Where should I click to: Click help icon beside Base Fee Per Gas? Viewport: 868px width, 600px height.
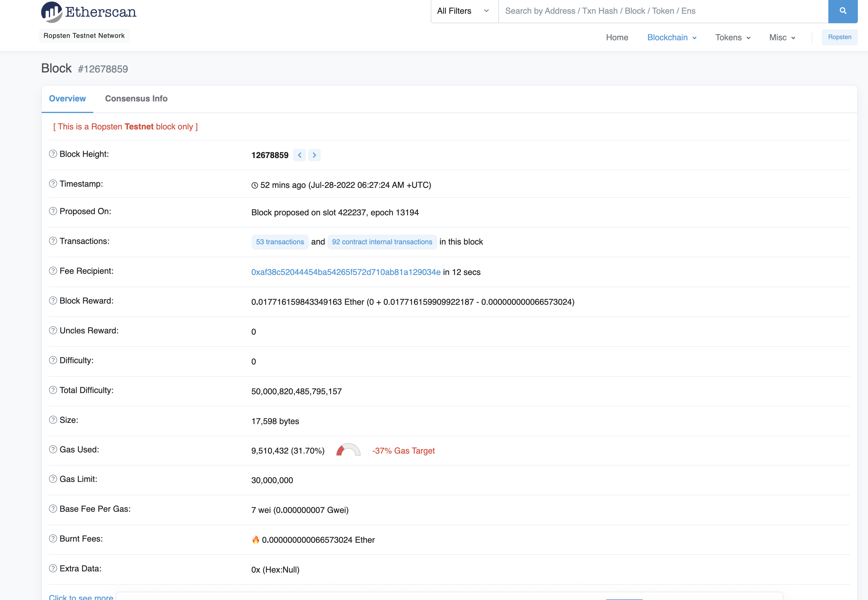[x=53, y=508]
